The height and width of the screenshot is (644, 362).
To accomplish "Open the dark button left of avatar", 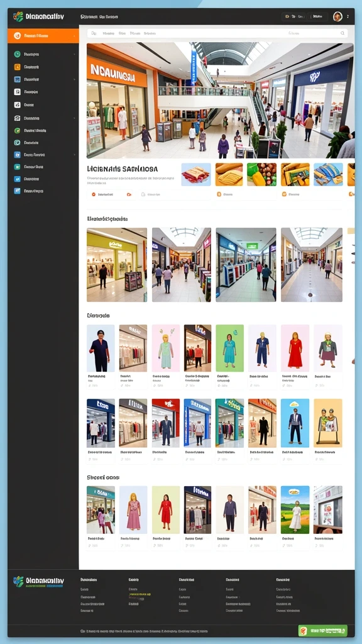I will pyautogui.click(x=317, y=16).
